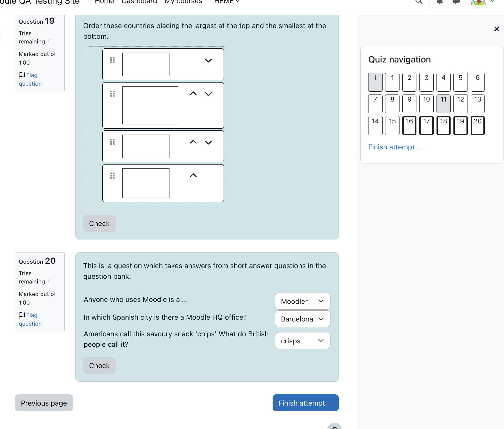Screen dimensions: 504x429
Task: Flag question 20
Action: [30, 319]
